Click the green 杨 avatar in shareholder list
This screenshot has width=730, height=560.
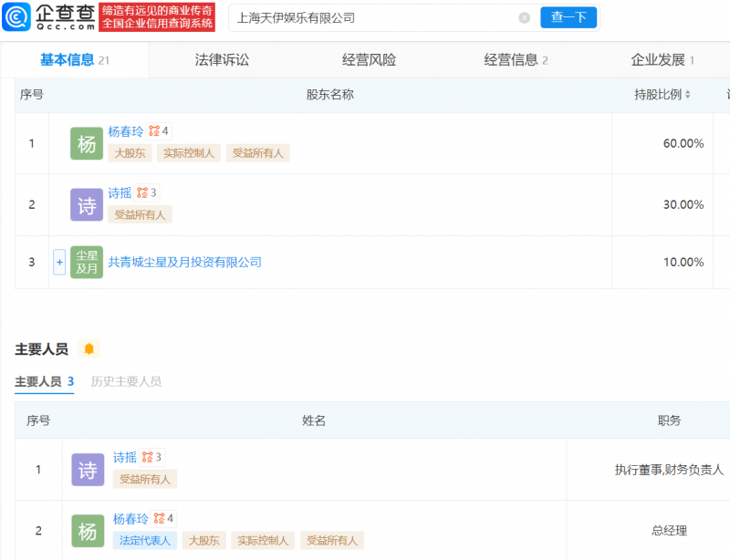(x=87, y=144)
